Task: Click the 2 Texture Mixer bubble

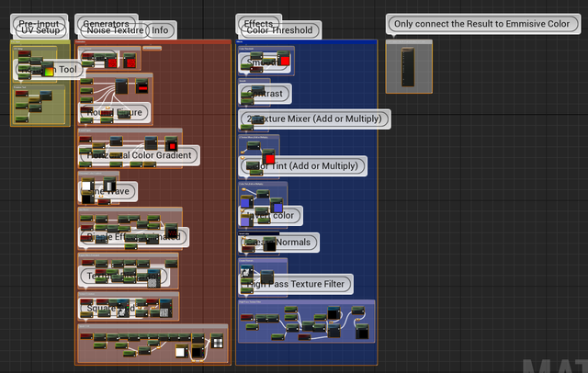Action: pos(314,119)
